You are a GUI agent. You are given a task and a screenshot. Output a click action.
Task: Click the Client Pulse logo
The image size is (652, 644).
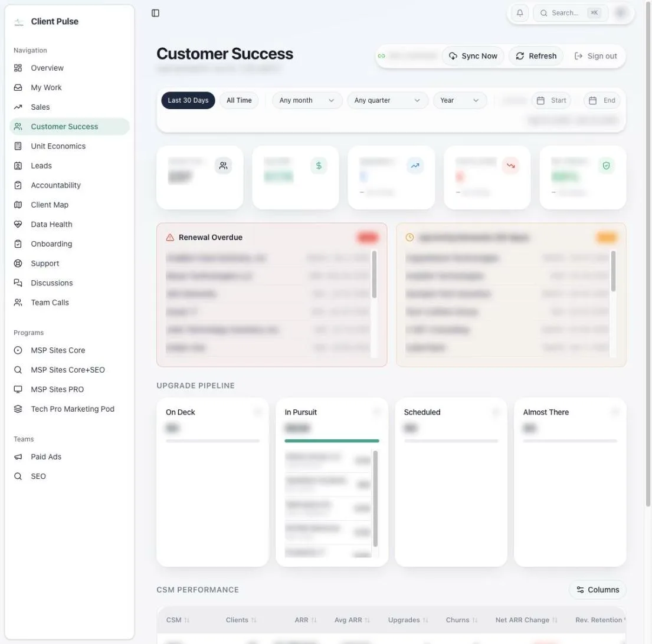(x=19, y=22)
